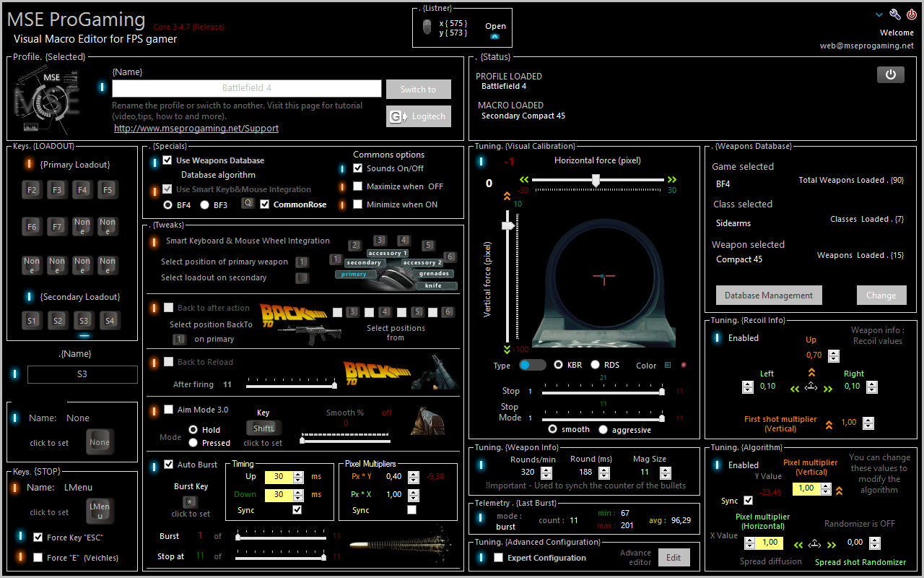The image size is (924, 578).
Task: Enable Aim Mode 3.0 checkbox
Action: (168, 410)
